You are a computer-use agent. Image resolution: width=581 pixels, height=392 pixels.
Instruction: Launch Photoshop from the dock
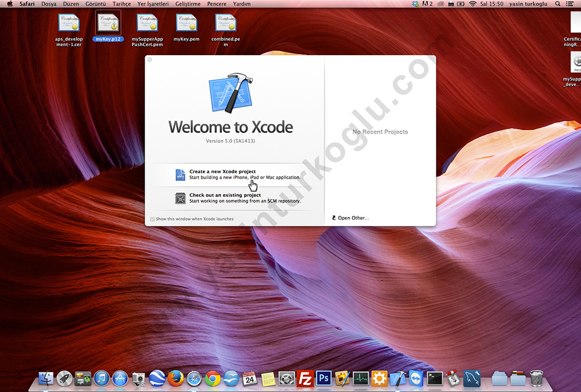pyautogui.click(x=324, y=378)
